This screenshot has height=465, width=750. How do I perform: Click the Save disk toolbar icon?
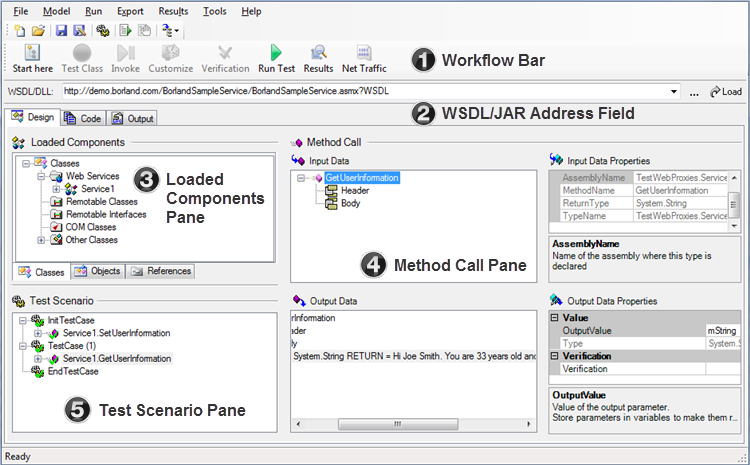(x=60, y=31)
